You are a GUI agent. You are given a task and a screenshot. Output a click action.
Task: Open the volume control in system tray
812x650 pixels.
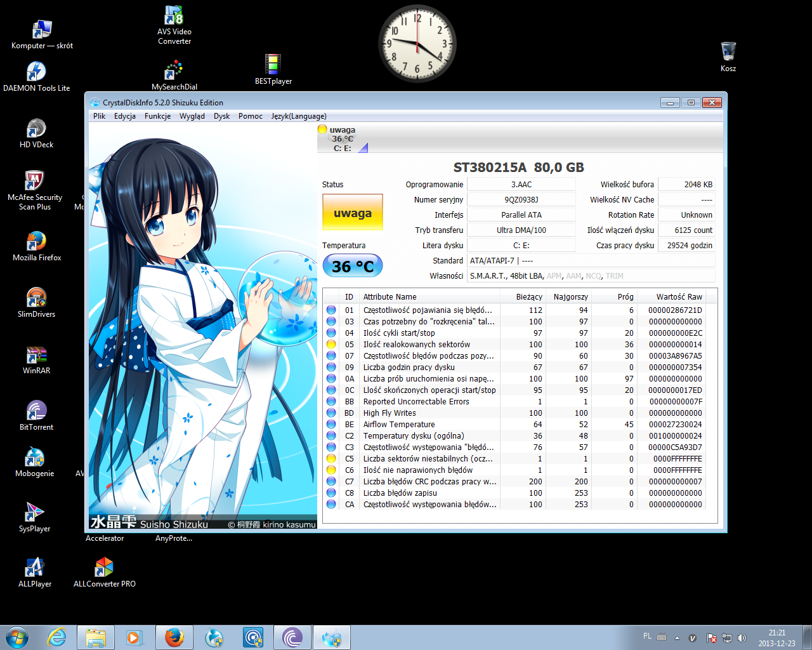point(742,638)
